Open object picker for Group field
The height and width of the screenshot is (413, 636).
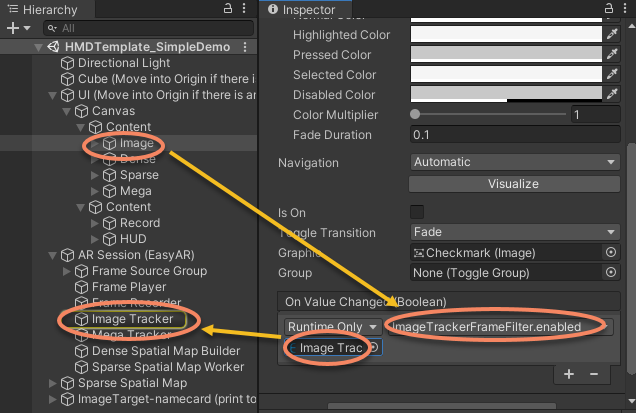pyautogui.click(x=610, y=273)
